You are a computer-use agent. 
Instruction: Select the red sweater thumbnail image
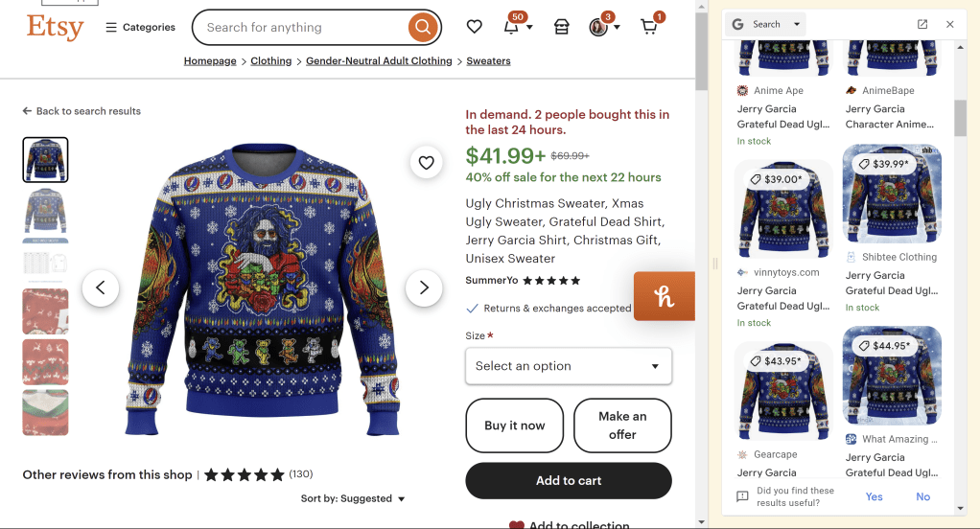pyautogui.click(x=45, y=311)
